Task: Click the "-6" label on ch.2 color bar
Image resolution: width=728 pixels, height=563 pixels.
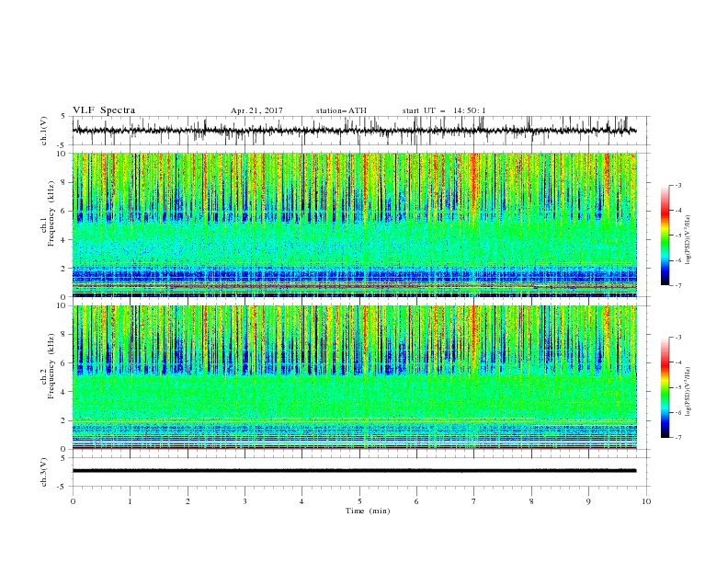Action: [x=678, y=412]
